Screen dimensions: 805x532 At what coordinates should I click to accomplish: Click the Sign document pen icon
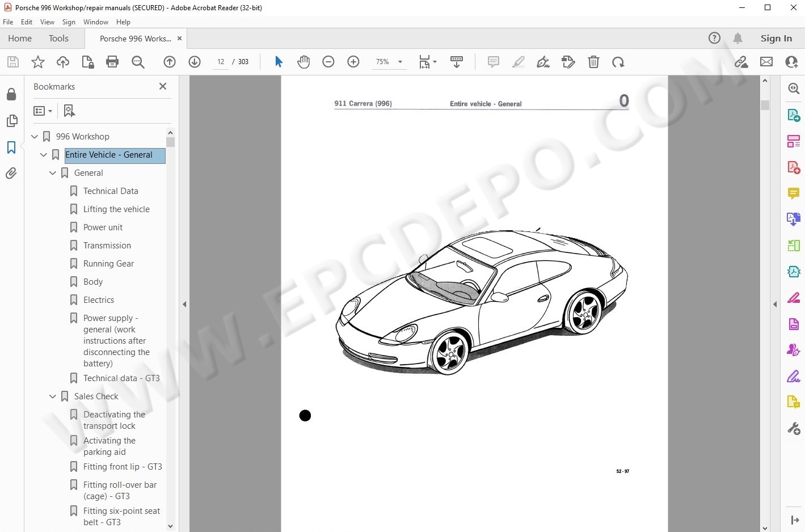(543, 62)
